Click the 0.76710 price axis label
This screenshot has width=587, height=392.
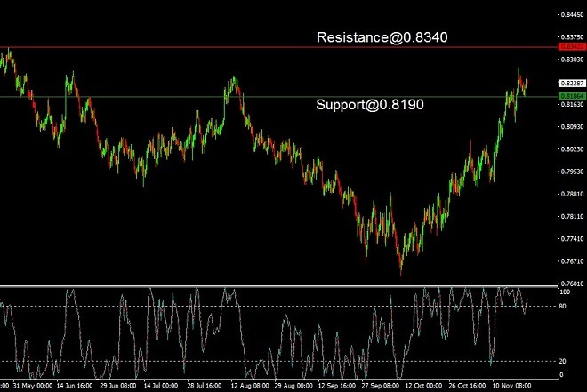[x=572, y=261]
